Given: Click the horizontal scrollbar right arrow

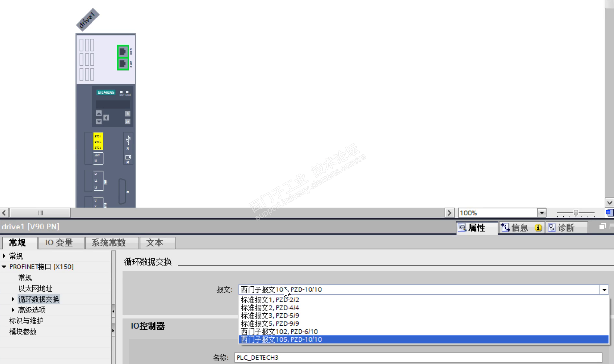Looking at the screenshot, I should [x=449, y=213].
